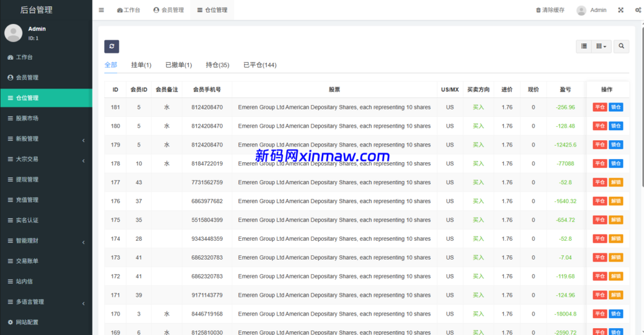
Task: Click 平仓 button for row ID 180
Action: (599, 126)
